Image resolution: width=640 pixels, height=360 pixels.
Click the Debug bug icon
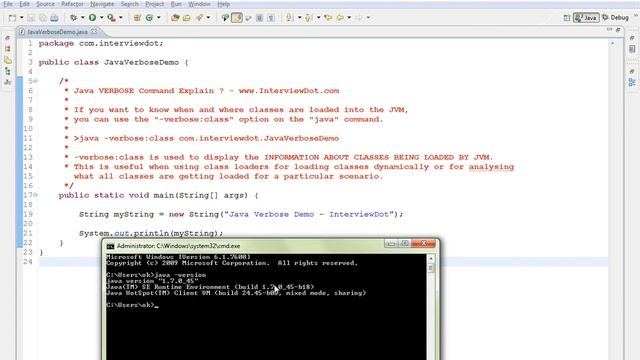[73, 18]
